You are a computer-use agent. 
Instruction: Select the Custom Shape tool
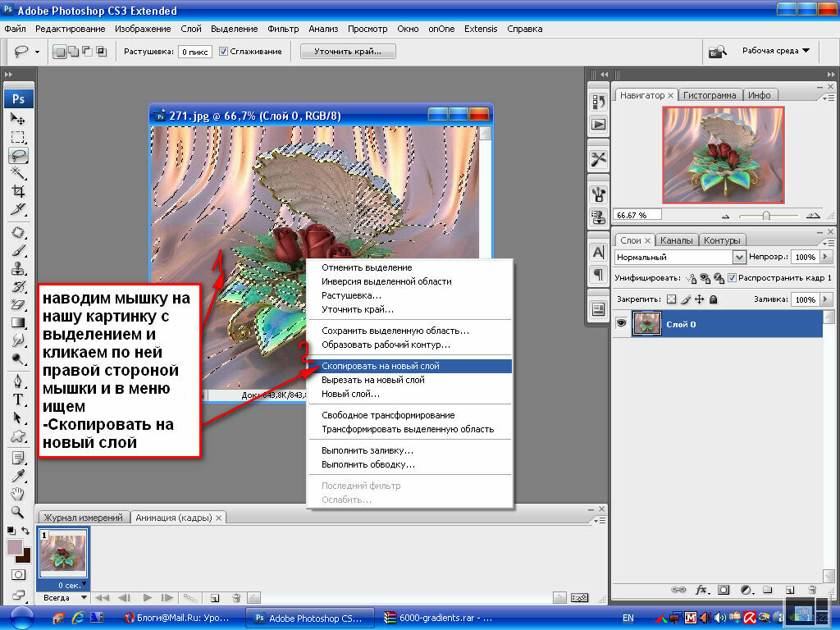[18, 436]
